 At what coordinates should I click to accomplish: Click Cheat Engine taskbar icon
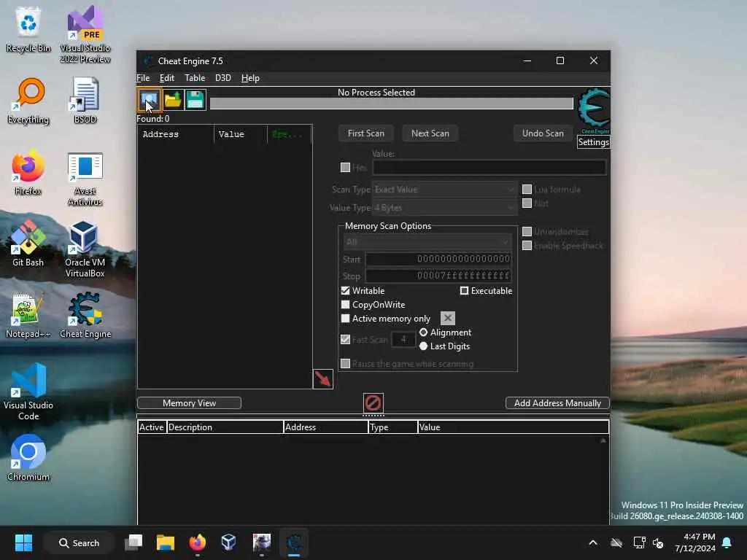[294, 542]
